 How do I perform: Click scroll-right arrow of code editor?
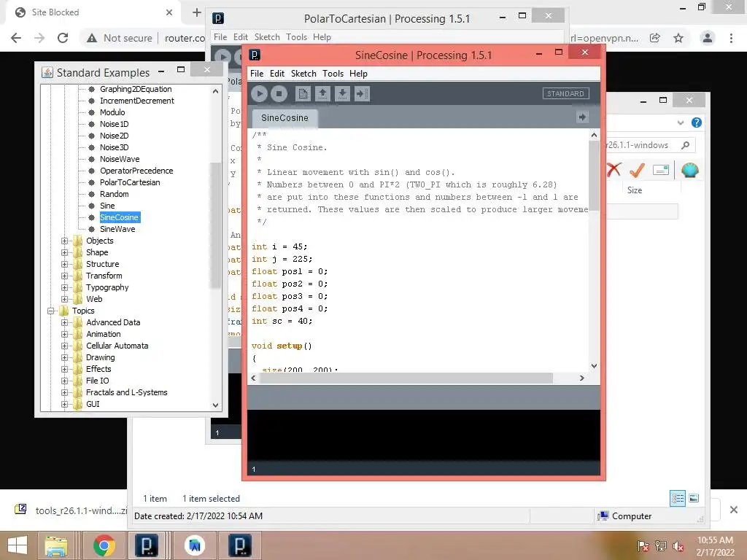point(581,378)
